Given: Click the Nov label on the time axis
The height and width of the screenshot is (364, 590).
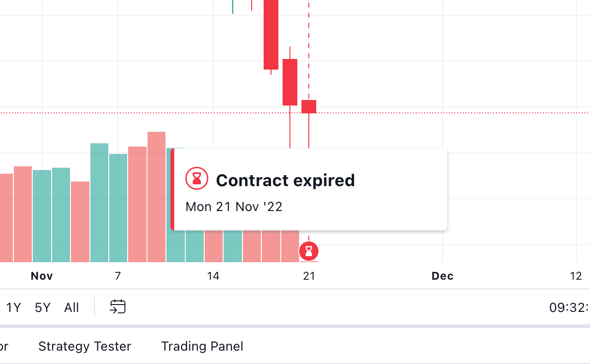Looking at the screenshot, I should pyautogui.click(x=42, y=276).
